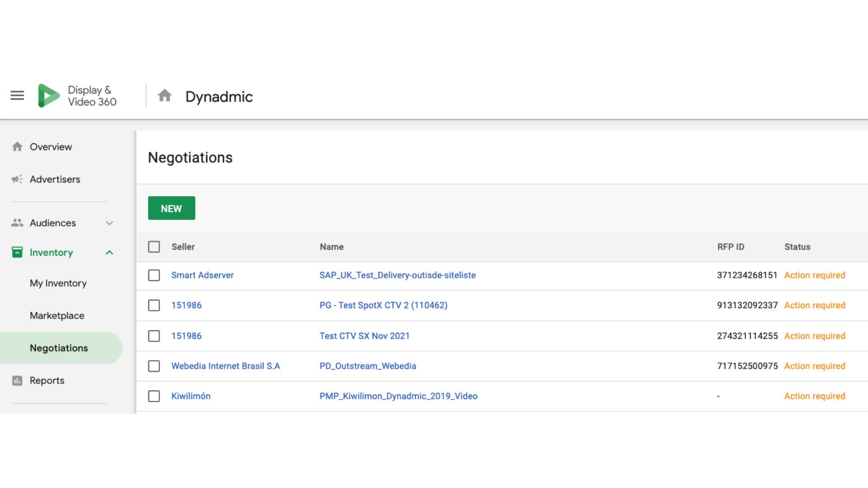The width and height of the screenshot is (868, 488).
Task: Collapse the Inventory section chevron
Action: 109,253
